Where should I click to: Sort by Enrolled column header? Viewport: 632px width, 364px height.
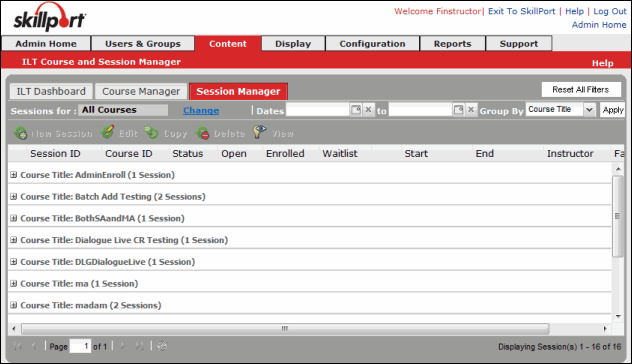[285, 154]
